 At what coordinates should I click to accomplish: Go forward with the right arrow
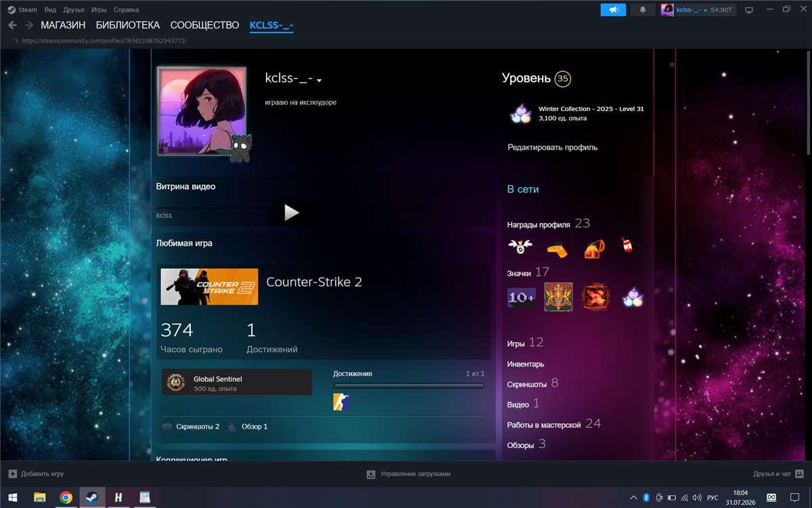click(29, 25)
